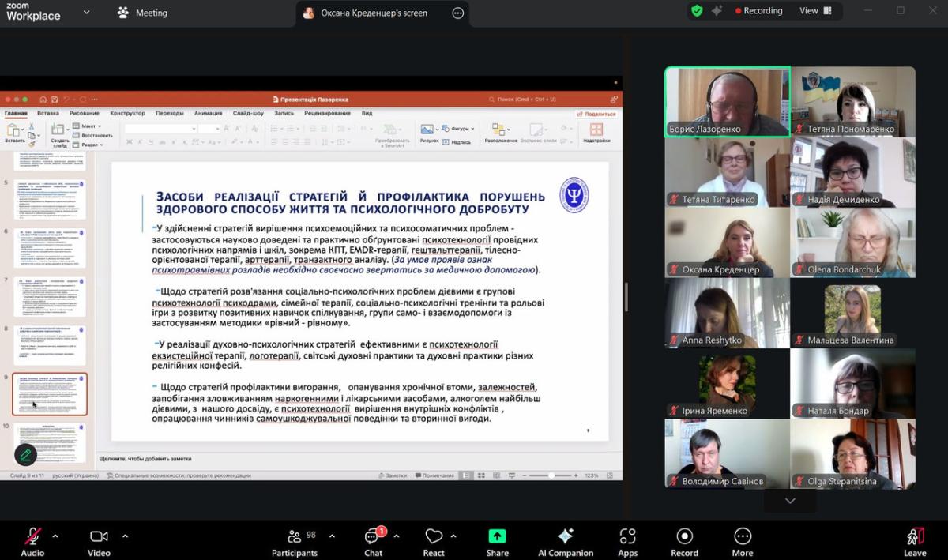Open the View layout menu

click(814, 11)
